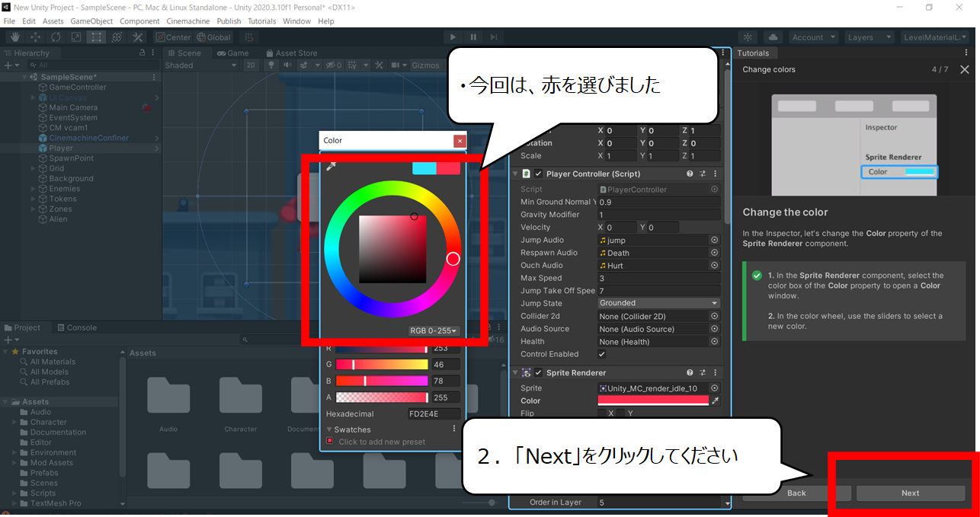The width and height of the screenshot is (980, 517).
Task: Close the Tutorials Change colors panel
Action: 965,69
